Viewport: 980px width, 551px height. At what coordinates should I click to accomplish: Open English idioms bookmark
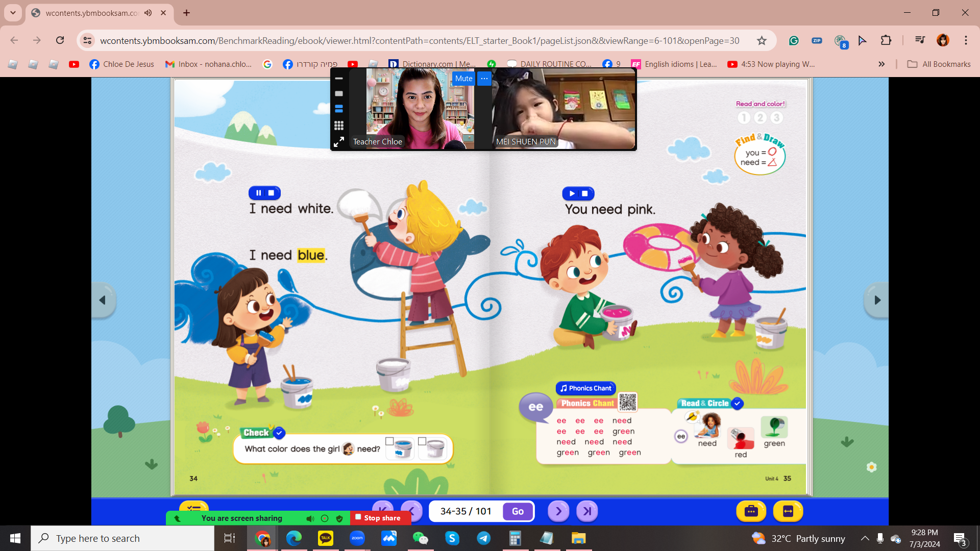[674, 64]
